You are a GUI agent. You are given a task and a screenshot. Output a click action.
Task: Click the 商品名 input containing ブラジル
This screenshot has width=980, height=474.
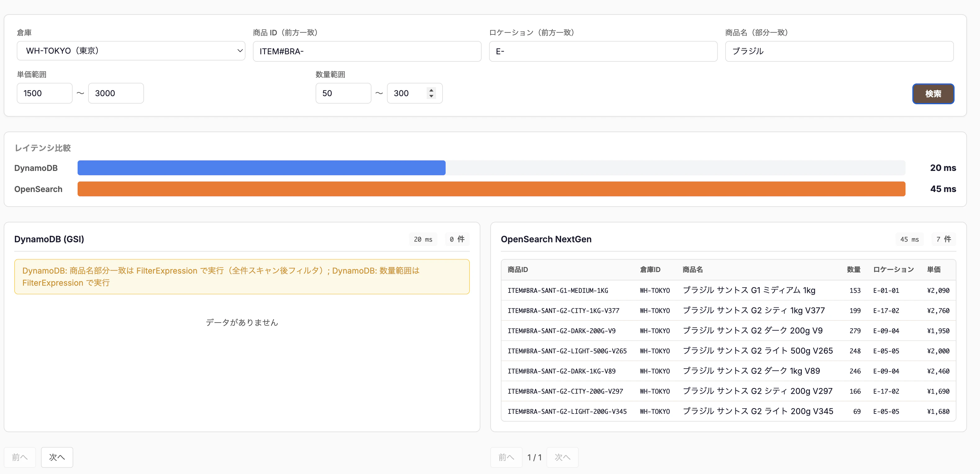coord(839,51)
